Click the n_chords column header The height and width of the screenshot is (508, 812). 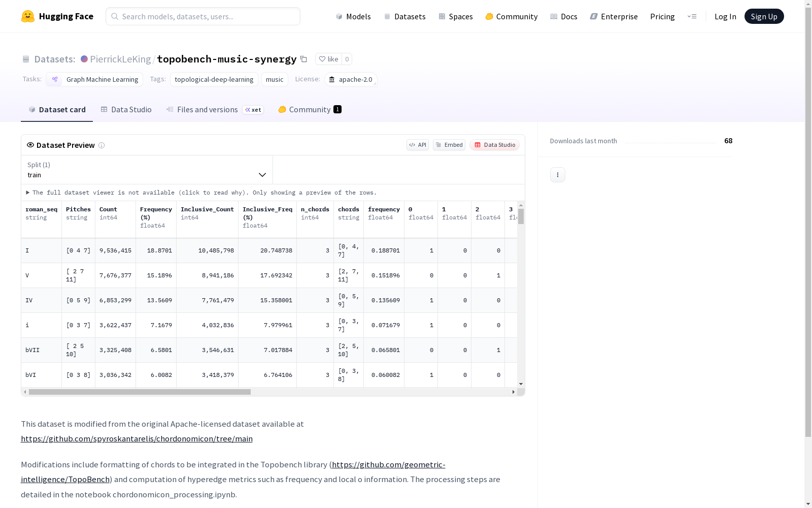315,219
